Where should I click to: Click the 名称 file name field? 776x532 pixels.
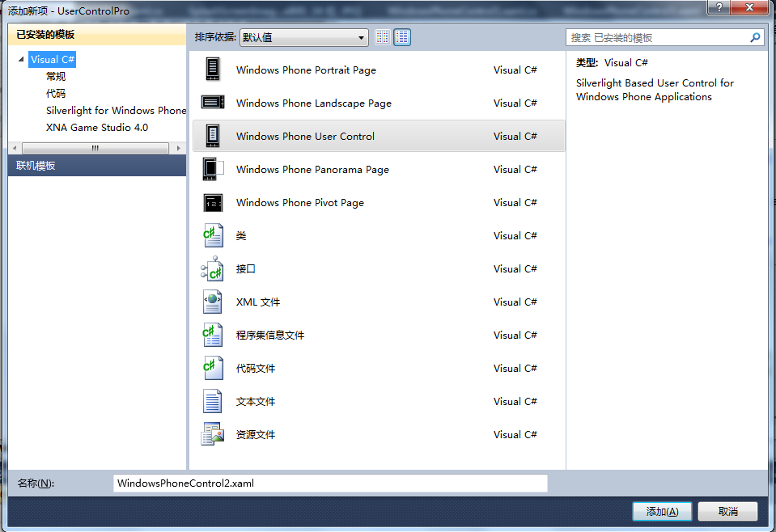tap(330, 483)
